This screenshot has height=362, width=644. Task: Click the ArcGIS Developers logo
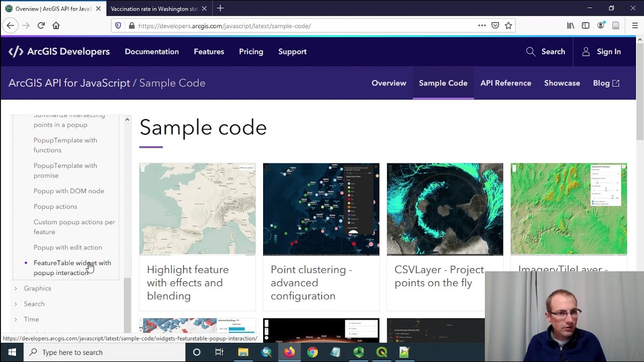59,52
